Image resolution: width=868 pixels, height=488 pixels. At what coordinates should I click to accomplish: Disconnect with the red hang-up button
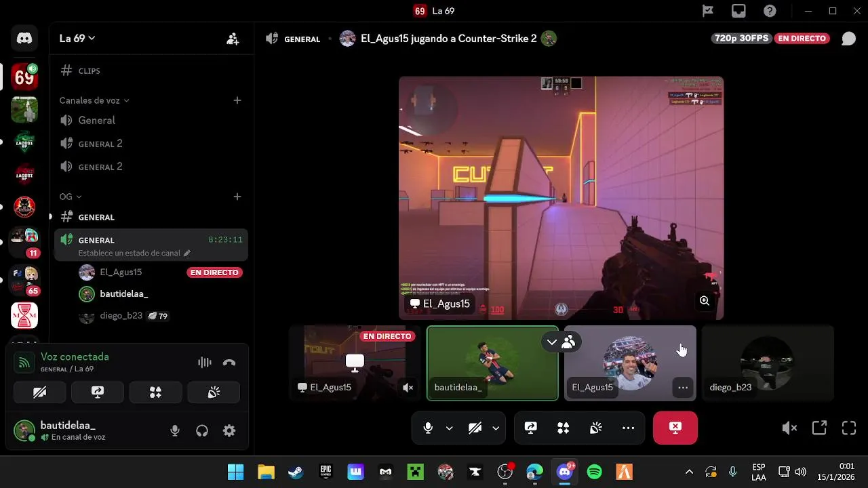(675, 428)
